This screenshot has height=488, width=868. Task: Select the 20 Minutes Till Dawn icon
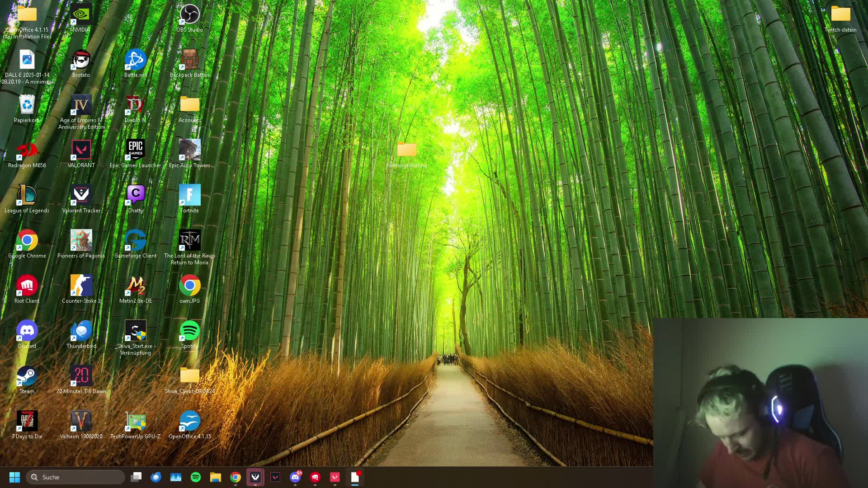[81, 380]
